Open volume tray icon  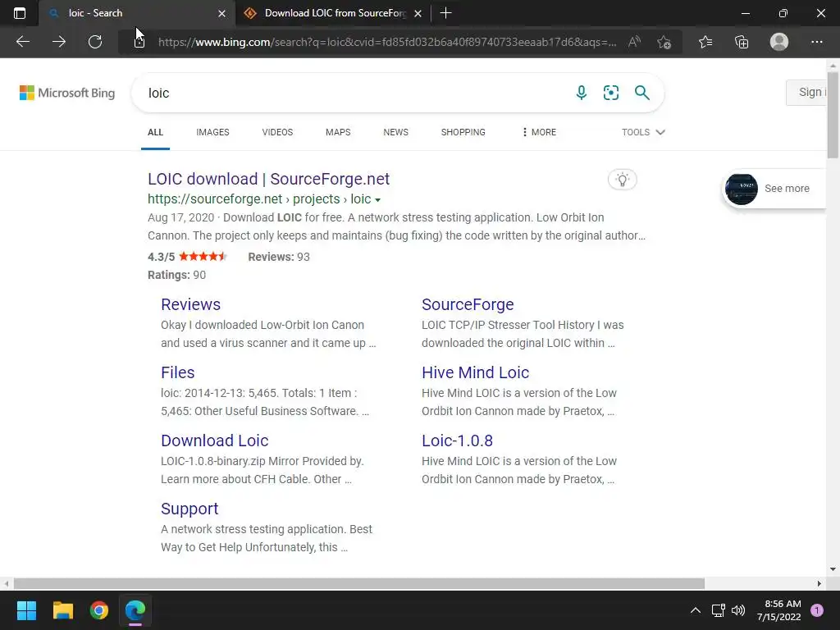pos(738,610)
